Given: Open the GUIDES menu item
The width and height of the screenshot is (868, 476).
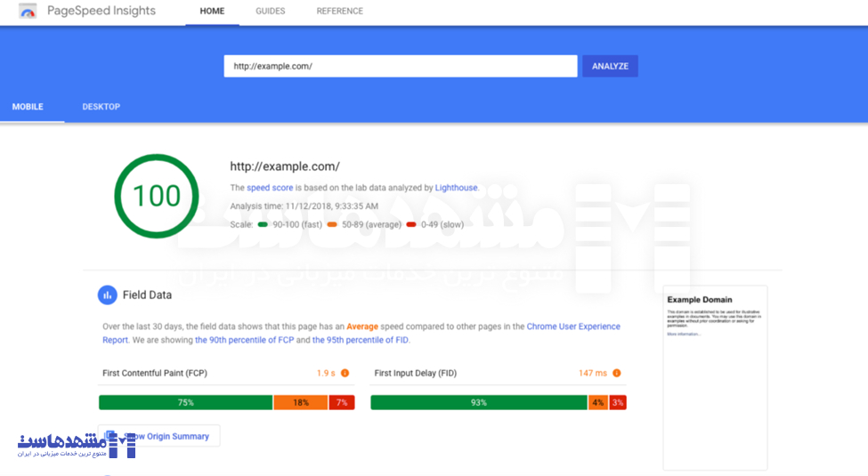Looking at the screenshot, I should tap(270, 12).
